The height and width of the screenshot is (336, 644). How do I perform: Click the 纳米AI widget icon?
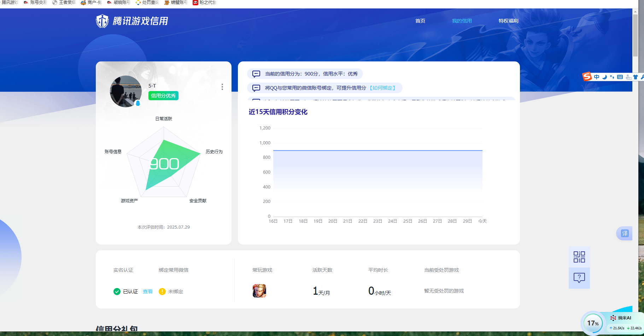(x=613, y=318)
